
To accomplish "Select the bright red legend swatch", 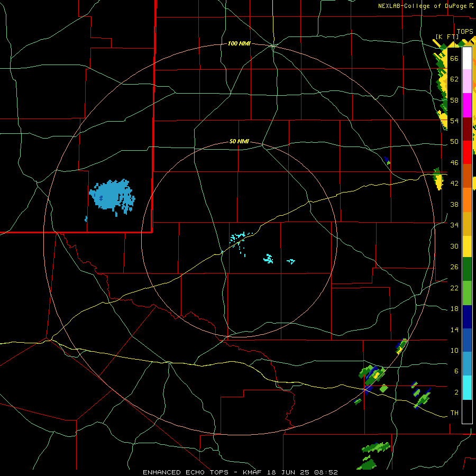I will (x=467, y=153).
